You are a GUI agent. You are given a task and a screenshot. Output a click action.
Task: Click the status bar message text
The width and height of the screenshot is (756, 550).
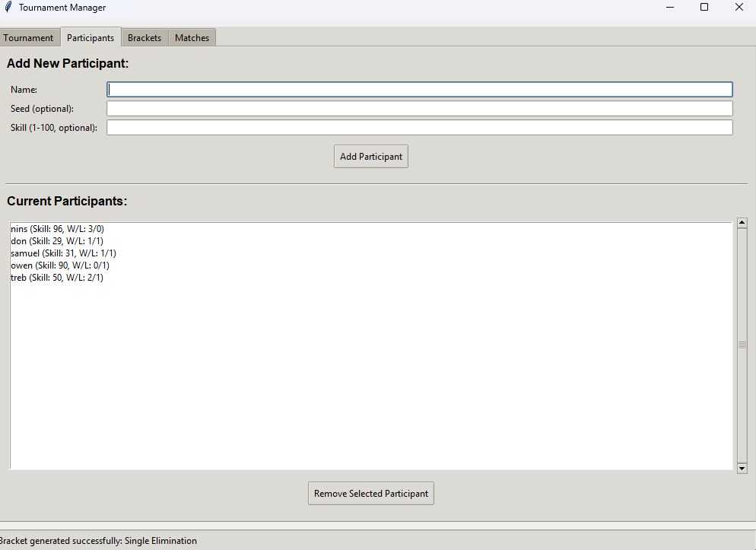pos(99,540)
